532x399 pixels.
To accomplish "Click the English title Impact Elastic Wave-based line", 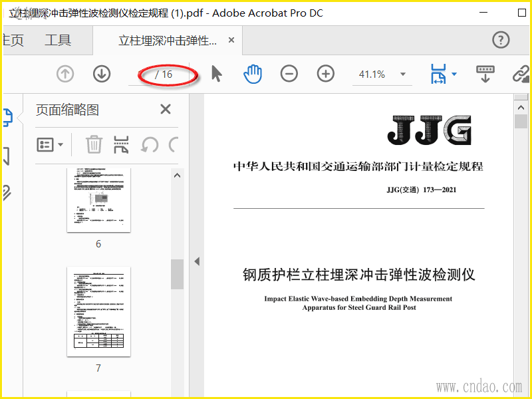I will coord(358,299).
